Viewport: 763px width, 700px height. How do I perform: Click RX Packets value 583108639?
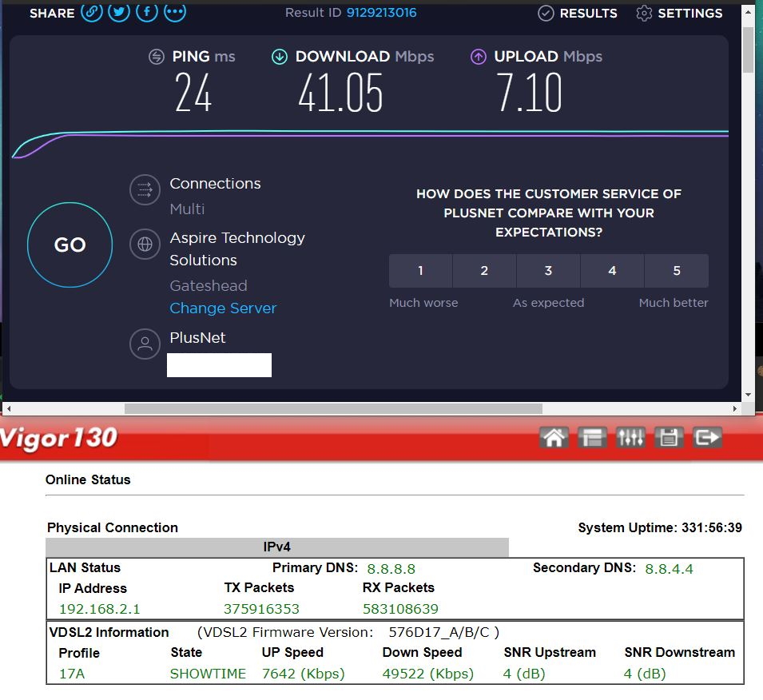tap(400, 609)
